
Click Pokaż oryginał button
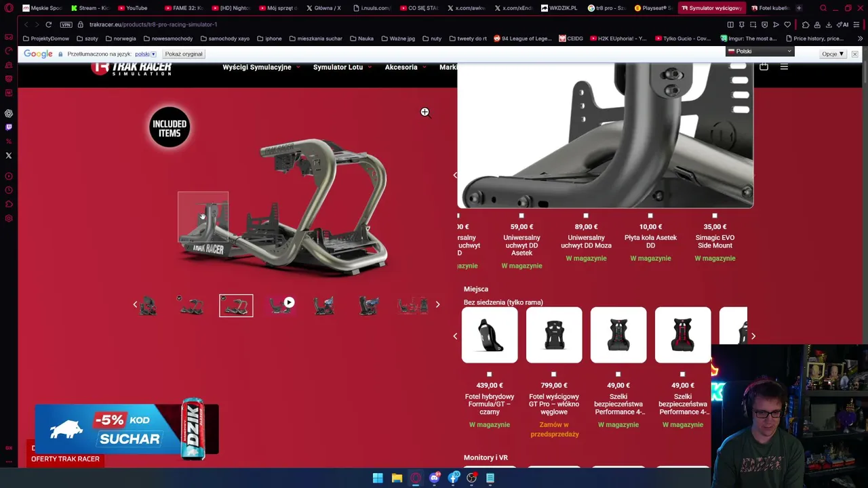pyautogui.click(x=183, y=54)
